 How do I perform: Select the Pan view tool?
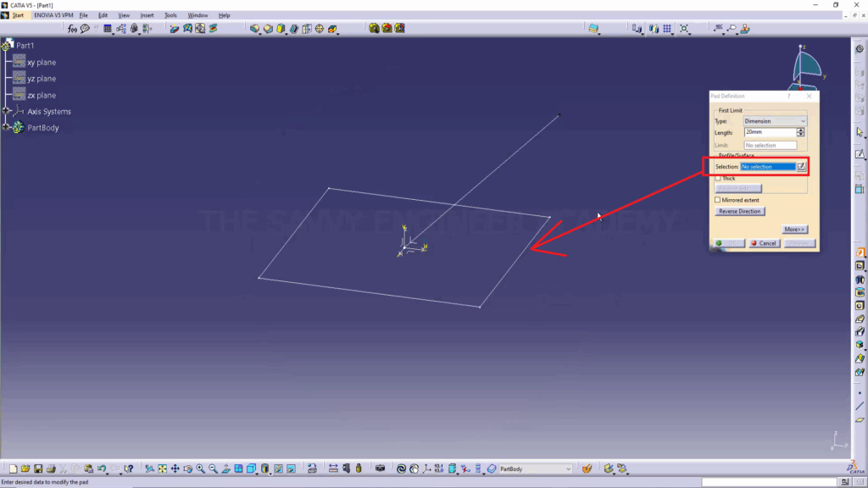click(175, 469)
